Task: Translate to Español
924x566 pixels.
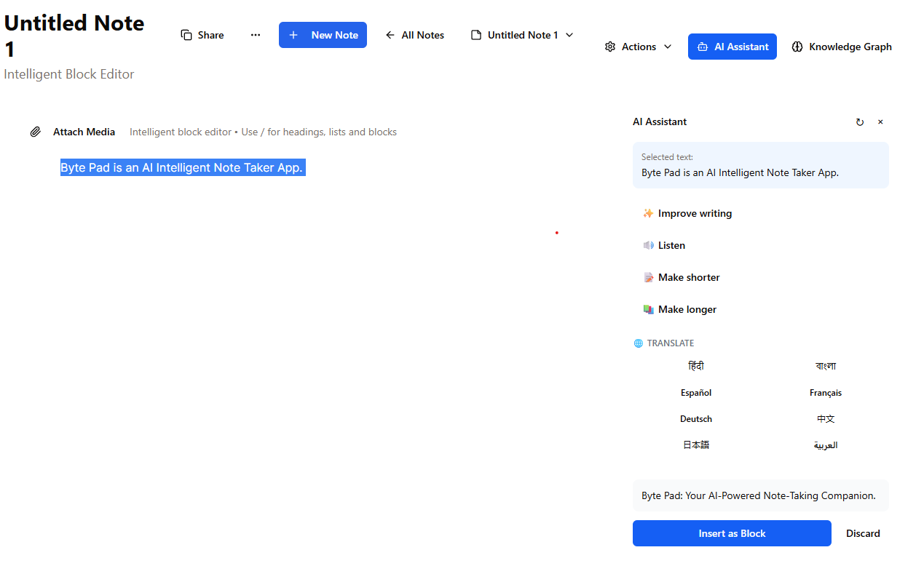Action: click(696, 392)
